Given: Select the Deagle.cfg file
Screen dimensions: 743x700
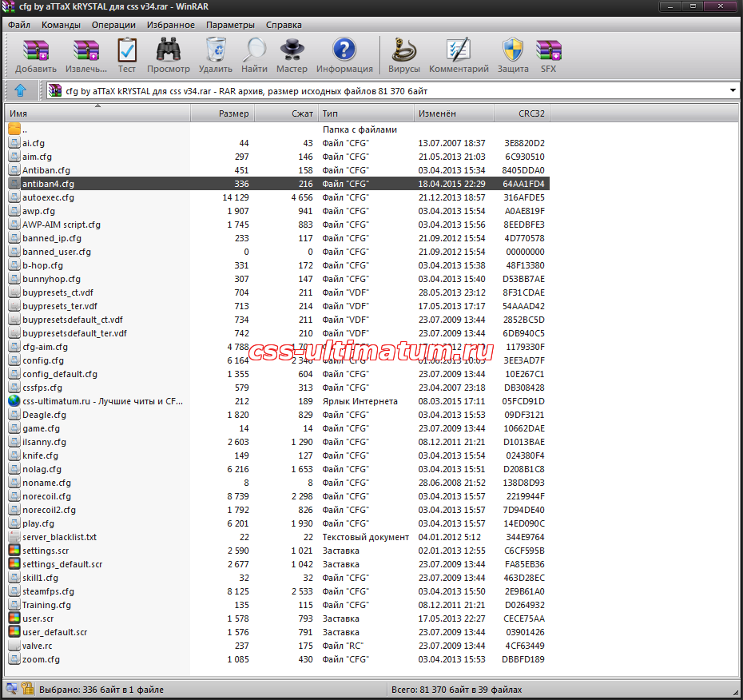Looking at the screenshot, I should point(45,415).
